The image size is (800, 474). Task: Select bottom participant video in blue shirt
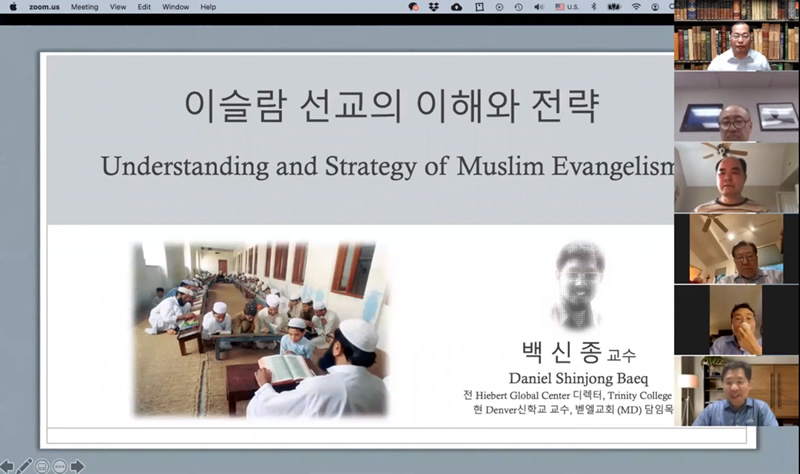[x=736, y=391]
